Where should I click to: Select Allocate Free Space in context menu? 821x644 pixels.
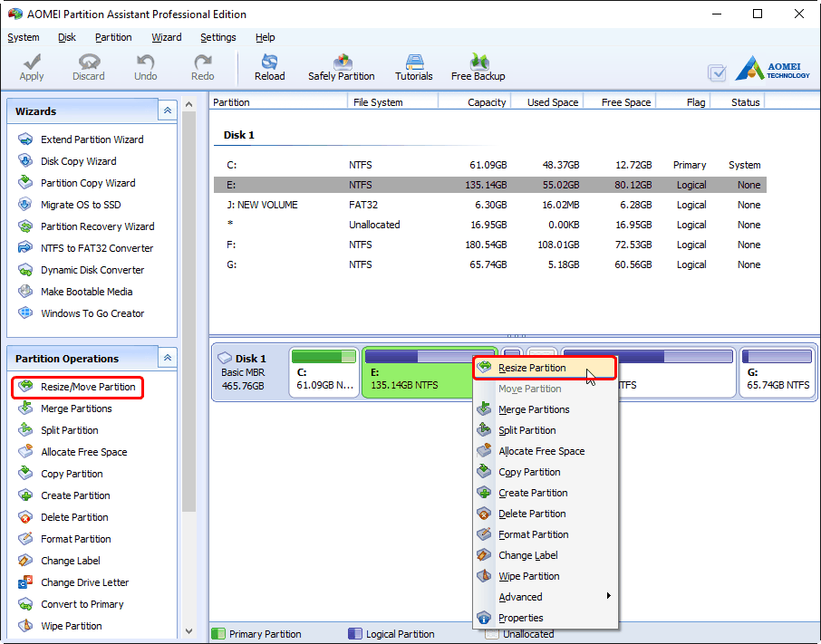[x=545, y=451]
